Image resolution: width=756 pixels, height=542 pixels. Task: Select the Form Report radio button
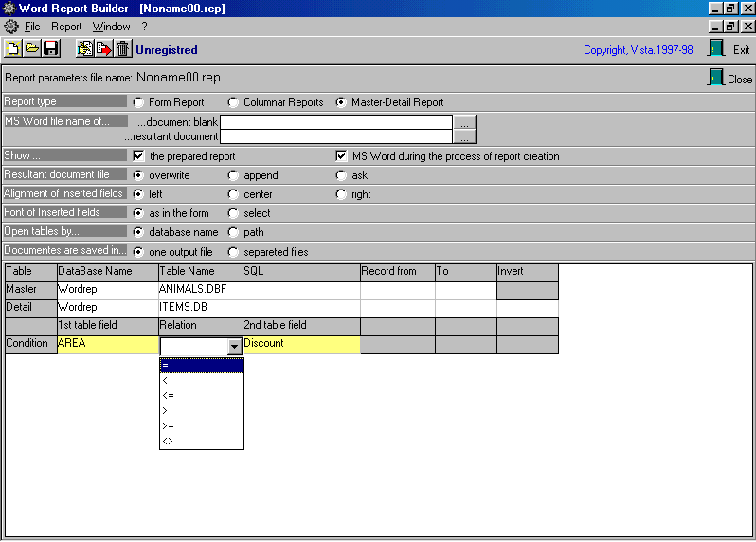click(139, 102)
